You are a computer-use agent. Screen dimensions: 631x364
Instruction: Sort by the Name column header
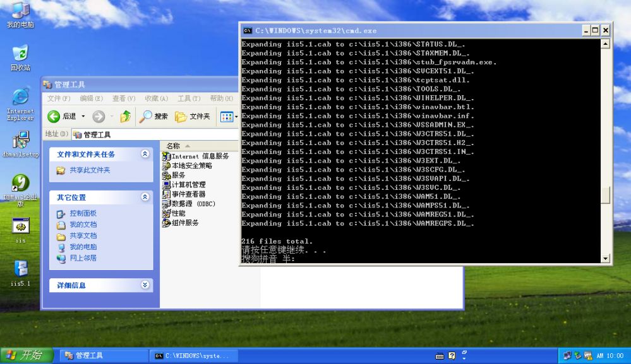199,146
